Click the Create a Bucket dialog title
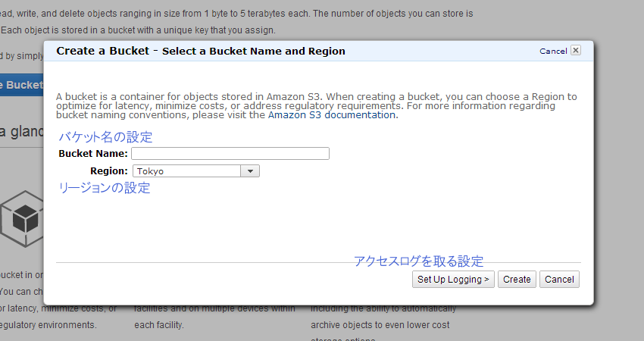The width and height of the screenshot is (644, 341). click(103, 51)
